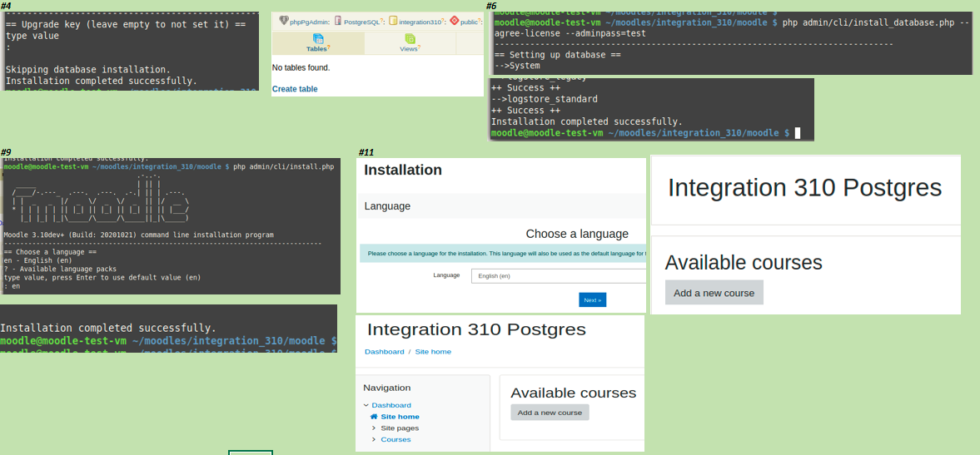Click the terminal cursor block after the final prompt
The height and width of the screenshot is (455, 980).
point(798,133)
